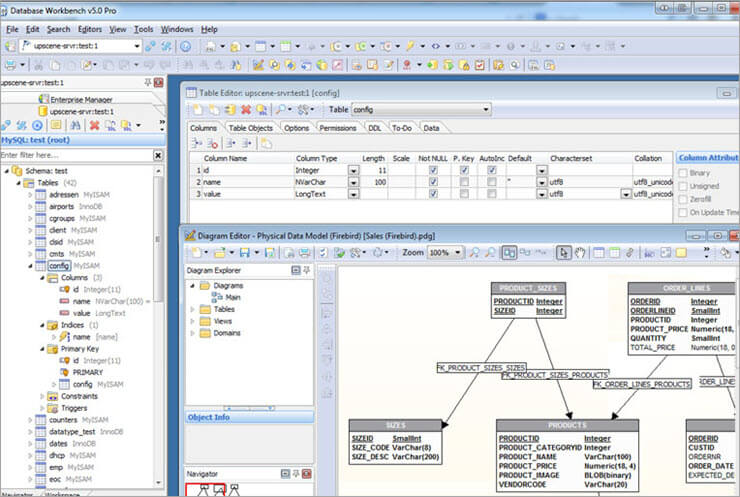Enable the Binary column attribute

click(683, 173)
